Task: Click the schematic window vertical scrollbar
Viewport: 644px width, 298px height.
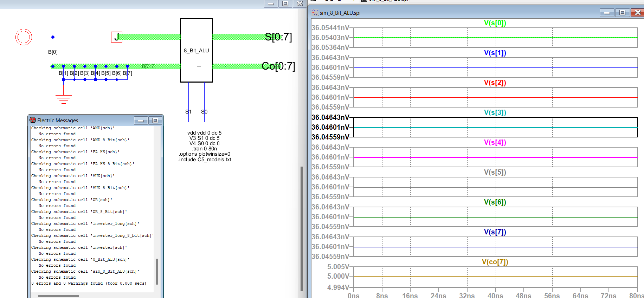Action: pos(302,228)
